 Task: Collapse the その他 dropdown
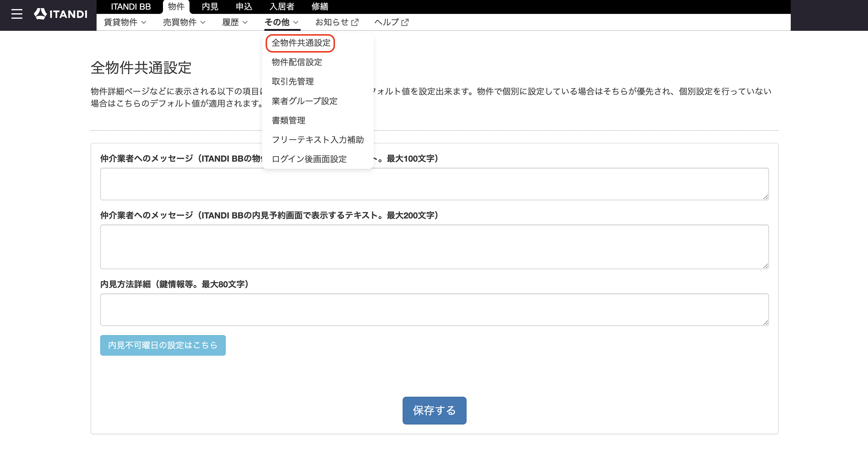[282, 22]
